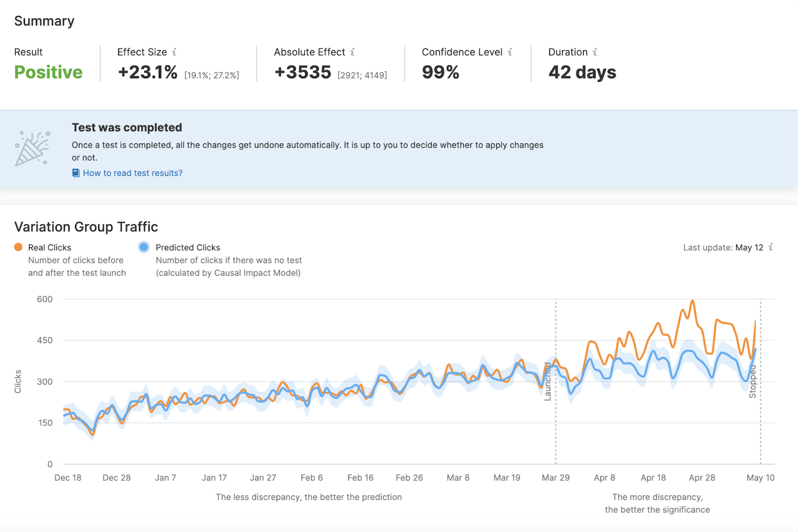This screenshot has width=798, height=532.
Task: Click the Mar 29 date axis label
Action: [x=556, y=477]
